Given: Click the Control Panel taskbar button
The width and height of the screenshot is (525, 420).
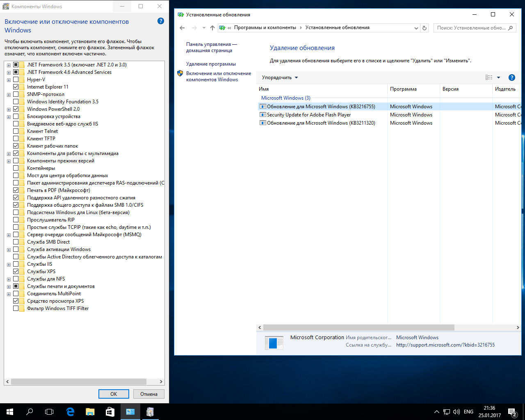Looking at the screenshot, I should (130, 412).
